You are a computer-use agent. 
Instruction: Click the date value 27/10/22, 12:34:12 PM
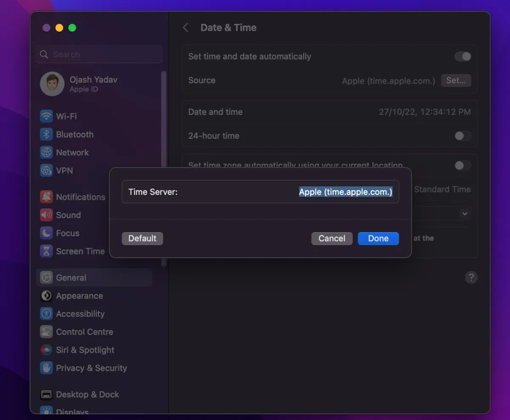click(425, 112)
